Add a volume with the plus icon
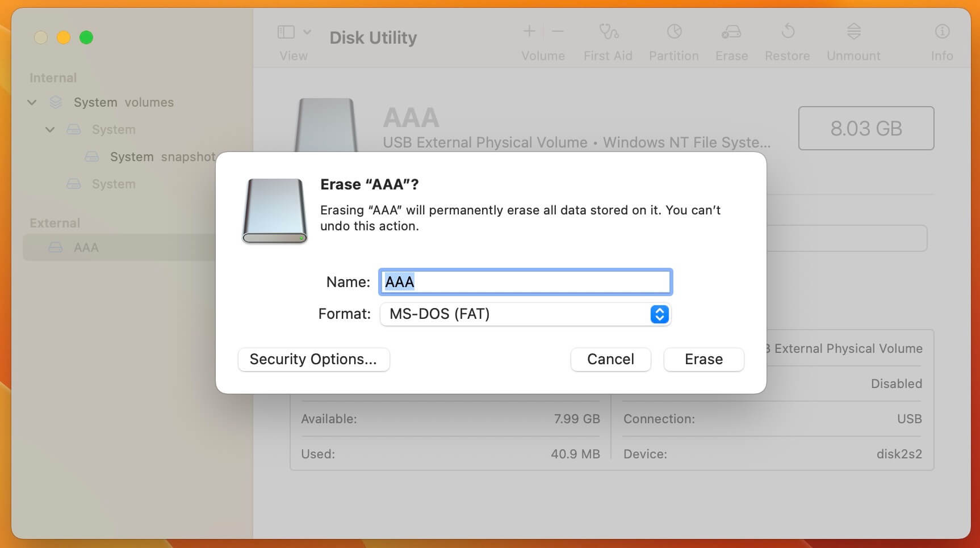This screenshot has height=548, width=980. pos(529,31)
